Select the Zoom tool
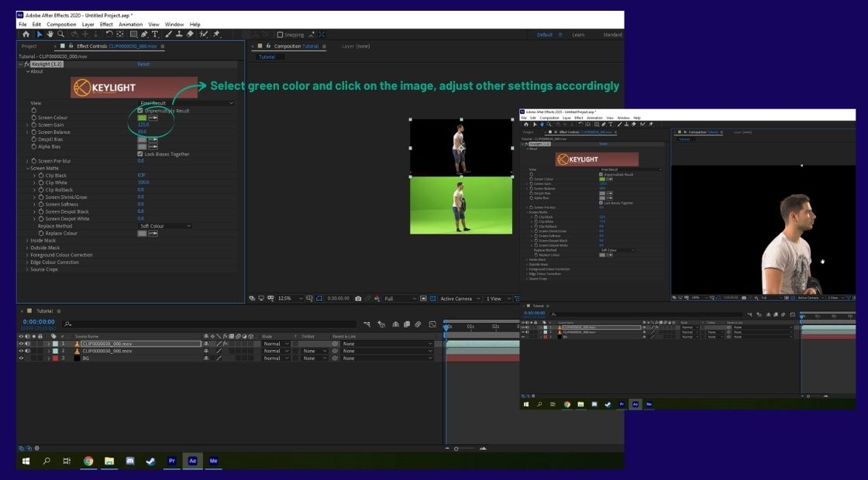 tap(60, 34)
